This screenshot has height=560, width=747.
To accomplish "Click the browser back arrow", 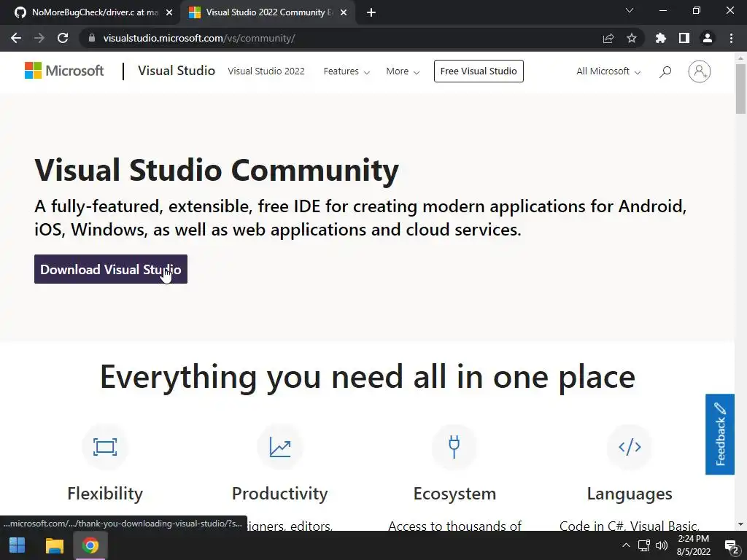I will click(x=16, y=38).
